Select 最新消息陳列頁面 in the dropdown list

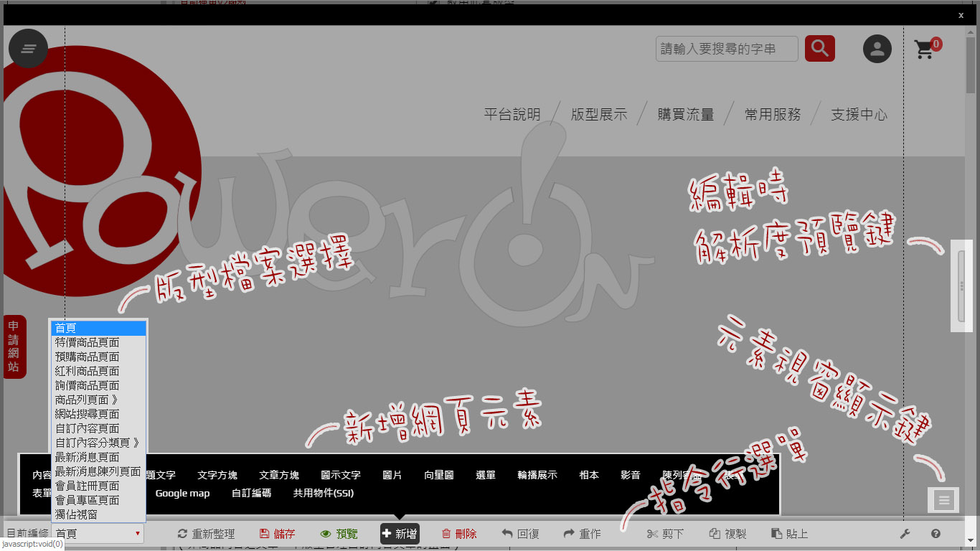(x=99, y=471)
